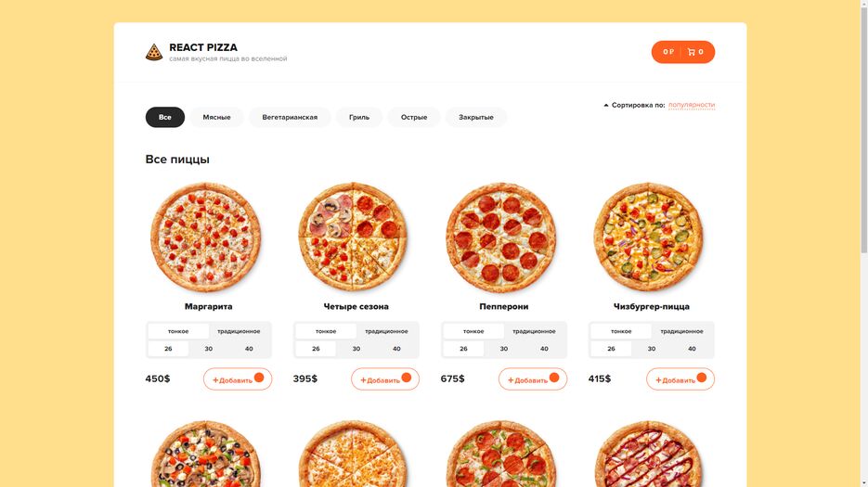The width and height of the screenshot is (868, 487).
Task: Open the shopping cart icon
Action: [x=692, y=52]
